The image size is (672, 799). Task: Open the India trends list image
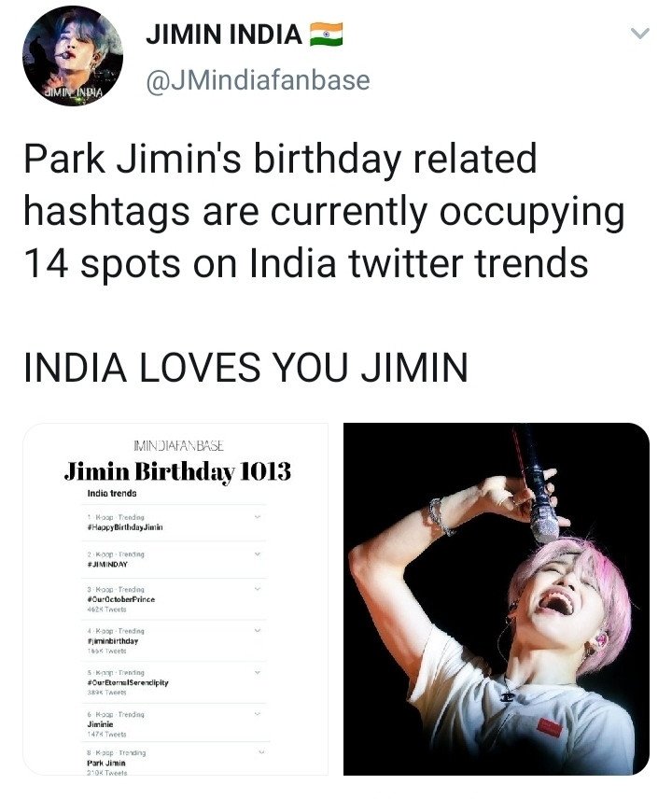point(175,598)
